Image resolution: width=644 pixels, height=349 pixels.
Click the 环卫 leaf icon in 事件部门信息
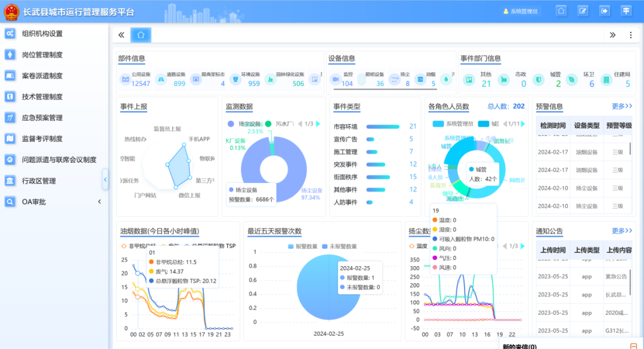tap(572, 79)
